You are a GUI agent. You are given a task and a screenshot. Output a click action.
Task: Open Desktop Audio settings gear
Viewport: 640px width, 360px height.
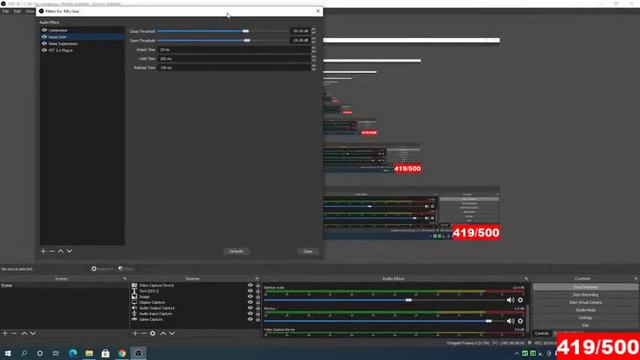520,300
